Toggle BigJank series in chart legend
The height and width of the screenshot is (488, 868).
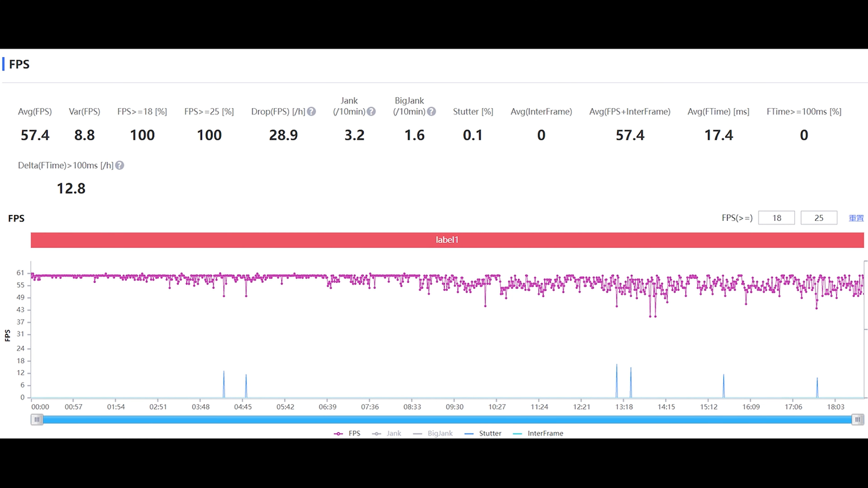(x=433, y=433)
